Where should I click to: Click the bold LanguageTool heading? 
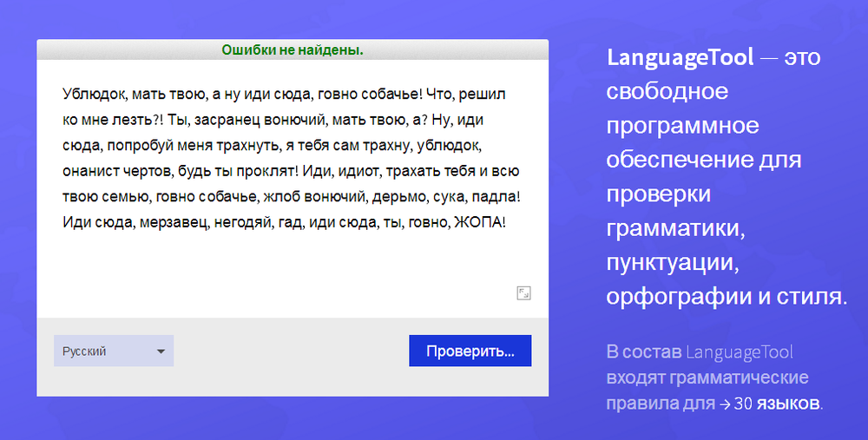pos(680,58)
